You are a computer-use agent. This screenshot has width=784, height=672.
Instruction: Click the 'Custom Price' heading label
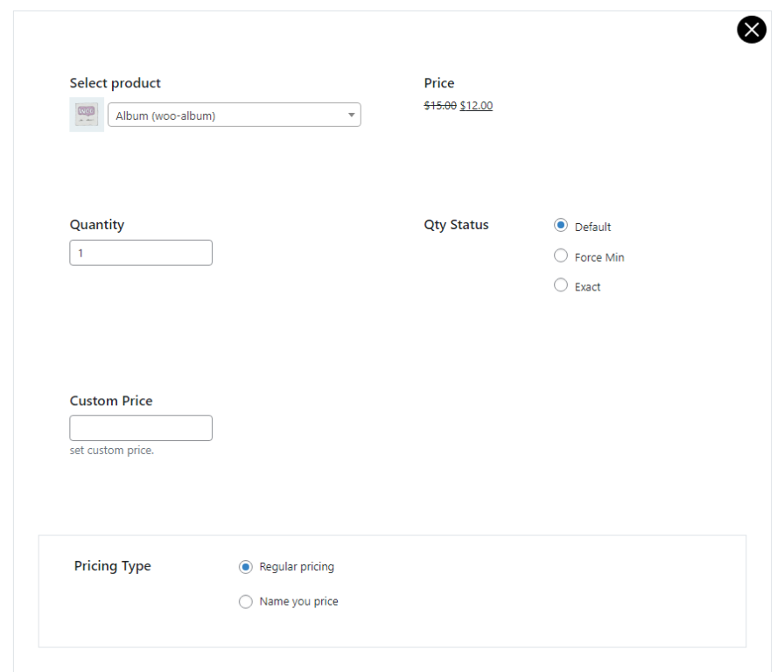tap(111, 401)
